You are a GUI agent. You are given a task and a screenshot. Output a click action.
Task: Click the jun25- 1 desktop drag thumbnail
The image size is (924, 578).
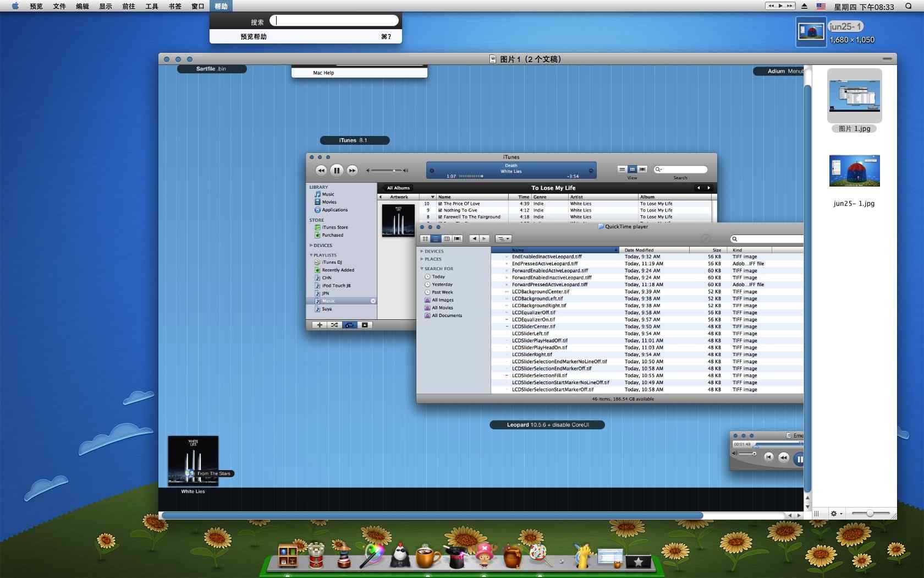(811, 32)
